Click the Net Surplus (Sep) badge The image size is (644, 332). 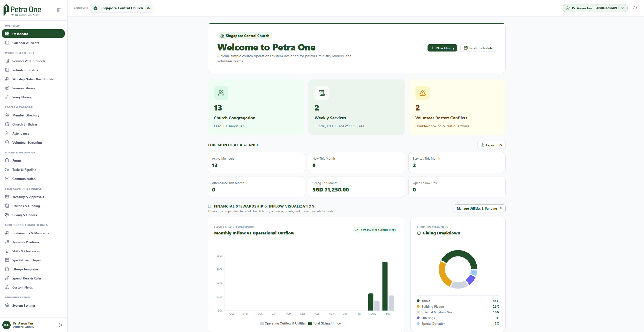375,230
